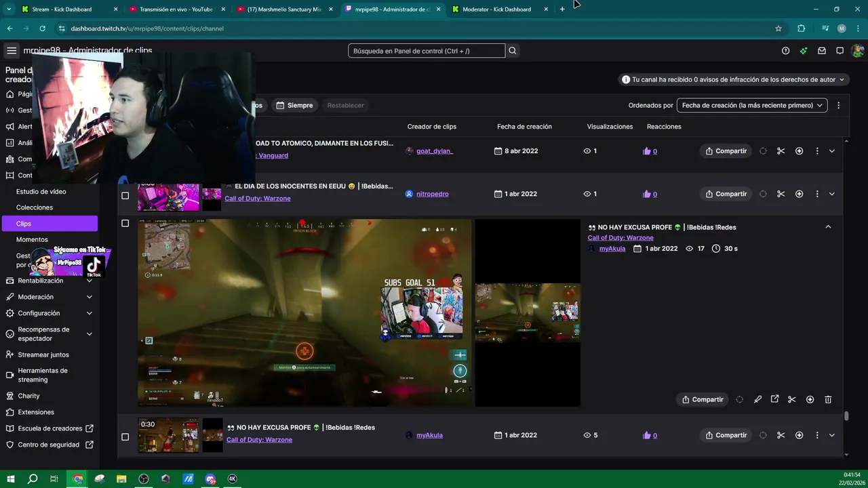Open Centro de seguridad external link

(x=49, y=445)
